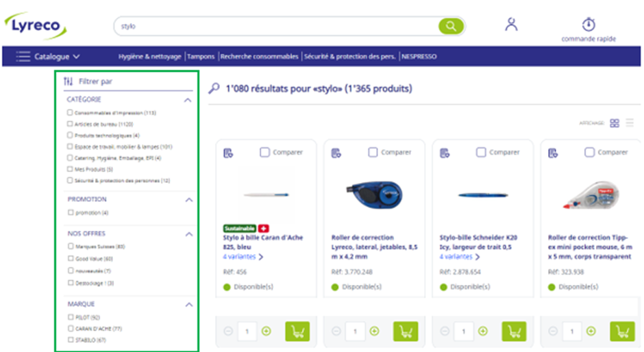The width and height of the screenshot is (644, 352).
Task: Open Tampons menu item
Action: click(x=201, y=57)
